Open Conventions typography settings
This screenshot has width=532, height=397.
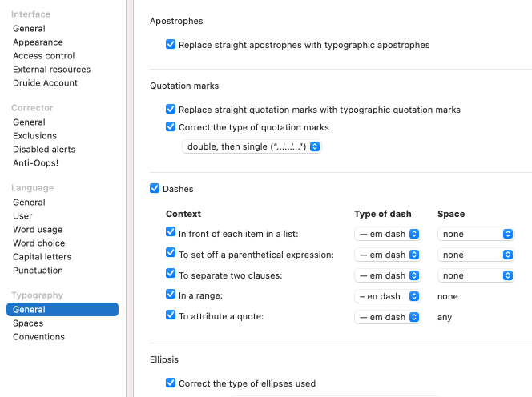point(38,337)
